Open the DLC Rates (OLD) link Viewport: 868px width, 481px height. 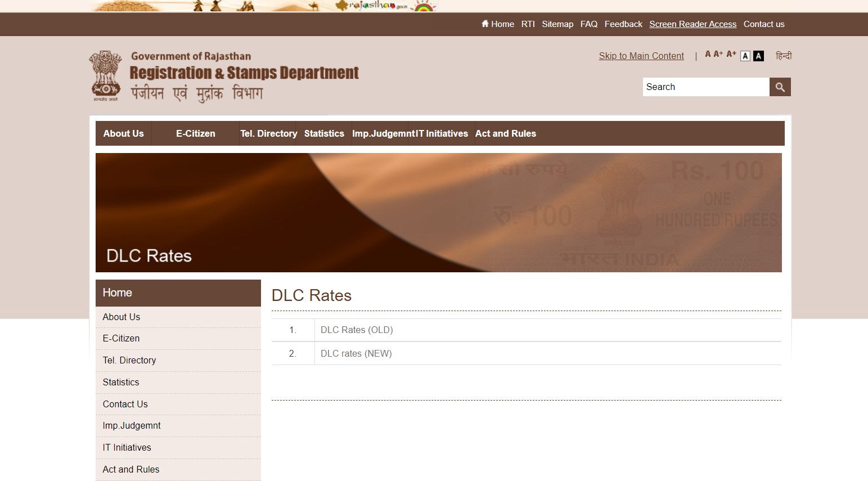(x=356, y=330)
